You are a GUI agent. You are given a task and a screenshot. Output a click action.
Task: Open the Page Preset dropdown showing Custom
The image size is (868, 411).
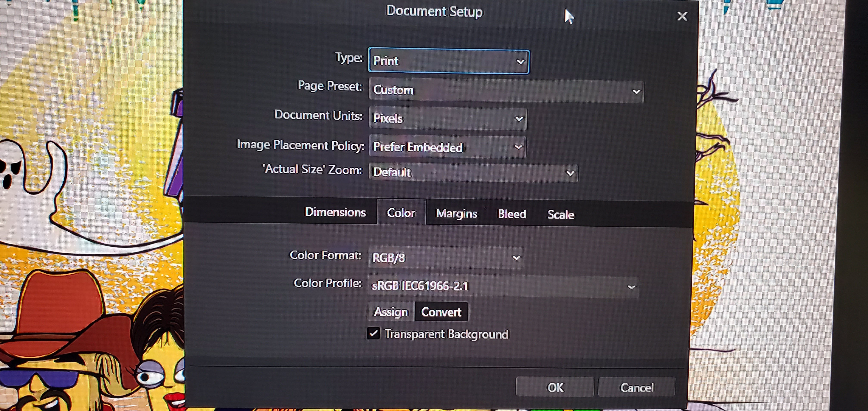pos(507,90)
